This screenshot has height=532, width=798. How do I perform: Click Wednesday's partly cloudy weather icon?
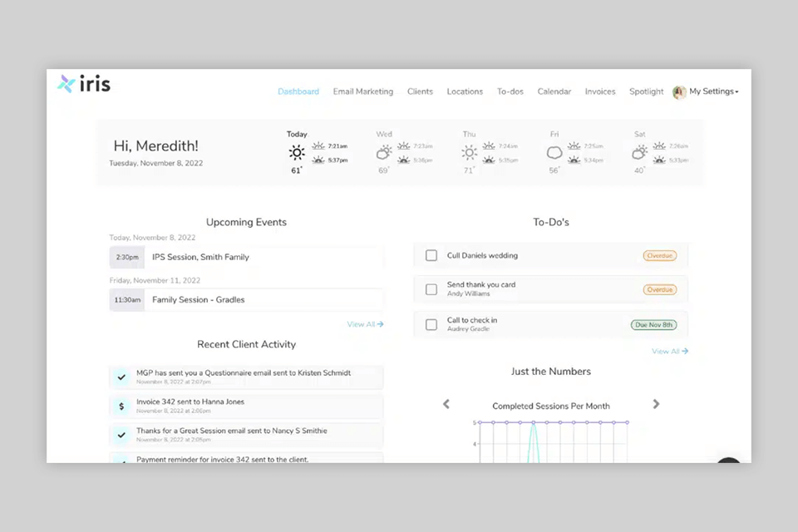[x=384, y=152]
